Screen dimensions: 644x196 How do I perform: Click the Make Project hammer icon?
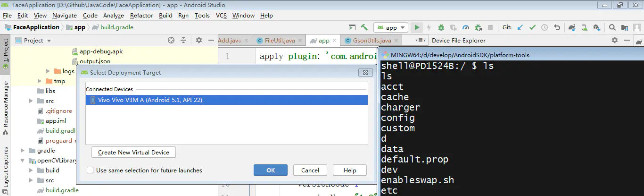pos(364,27)
